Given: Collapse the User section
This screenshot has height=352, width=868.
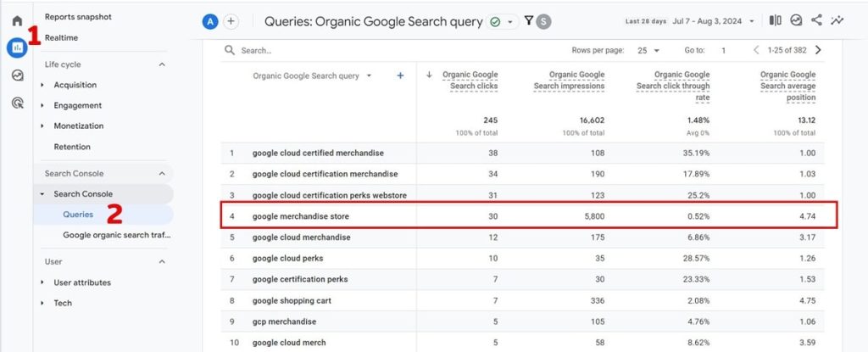Looking at the screenshot, I should coord(162,261).
